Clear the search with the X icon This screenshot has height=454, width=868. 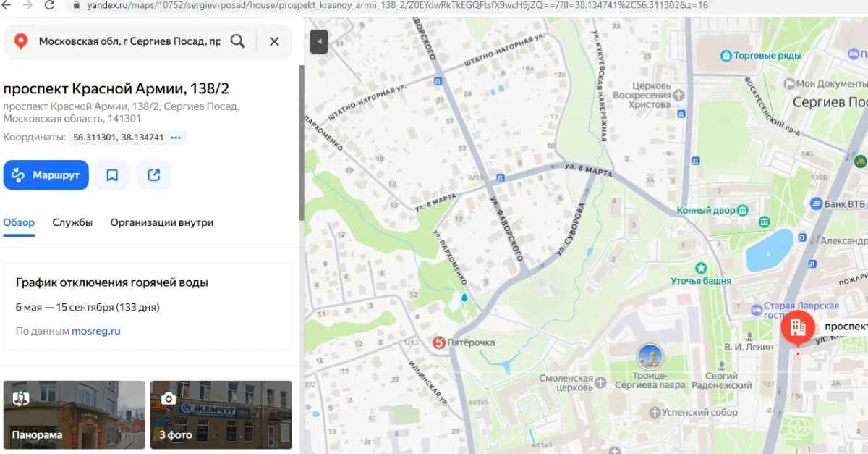[x=274, y=41]
